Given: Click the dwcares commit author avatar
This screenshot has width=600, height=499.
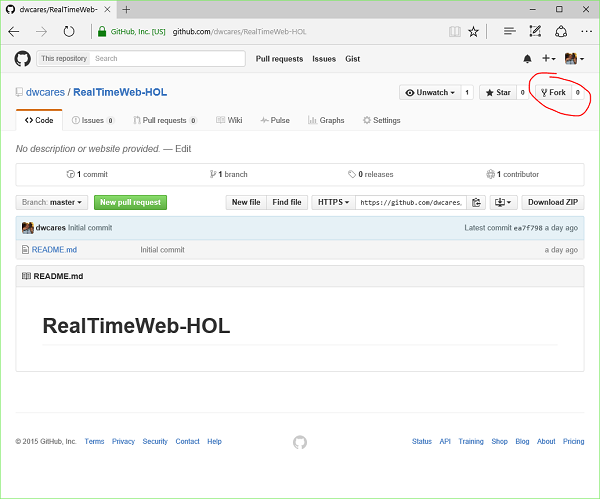Looking at the screenshot, I should [28, 228].
